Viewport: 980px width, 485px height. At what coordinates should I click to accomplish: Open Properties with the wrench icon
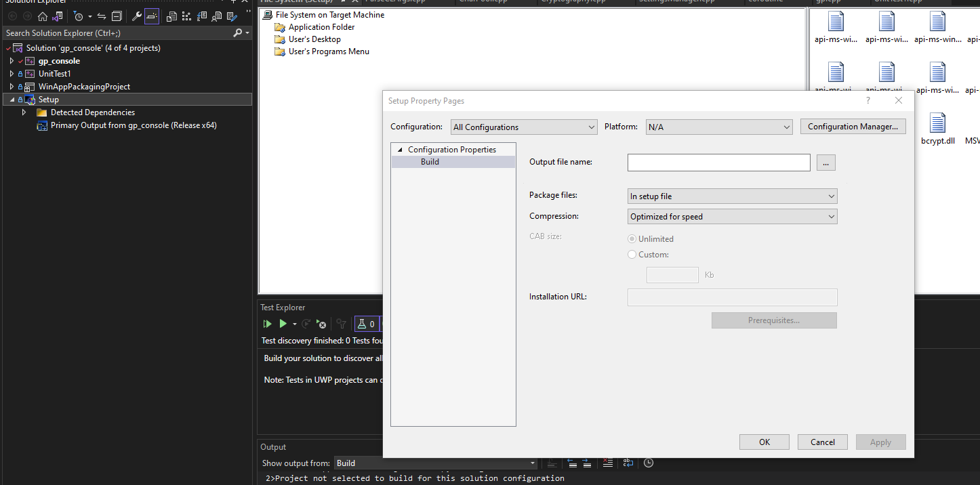point(137,16)
